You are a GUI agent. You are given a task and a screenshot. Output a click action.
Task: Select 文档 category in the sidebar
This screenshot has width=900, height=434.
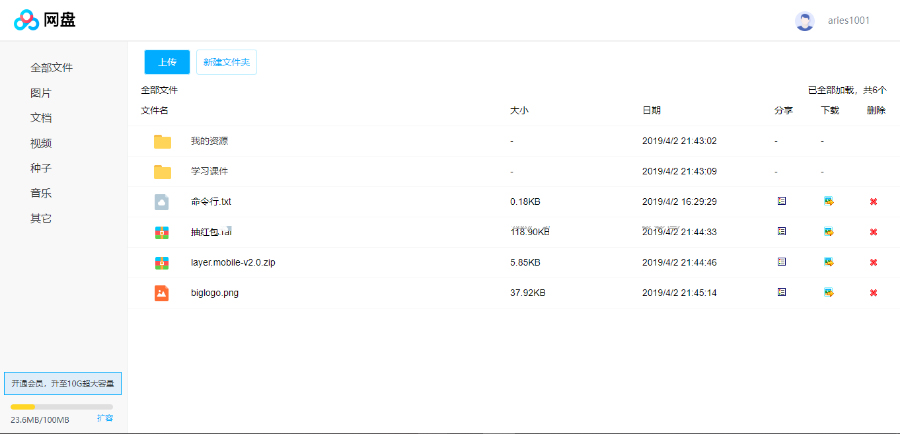point(41,118)
